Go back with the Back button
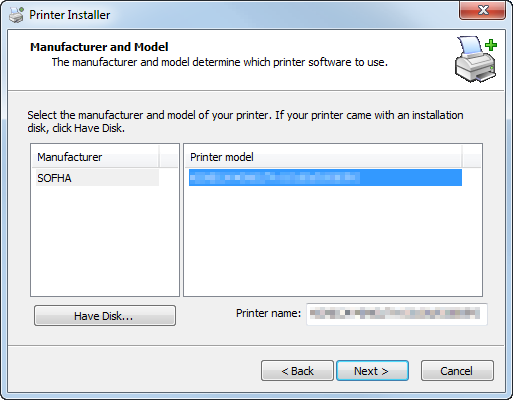 tap(297, 371)
